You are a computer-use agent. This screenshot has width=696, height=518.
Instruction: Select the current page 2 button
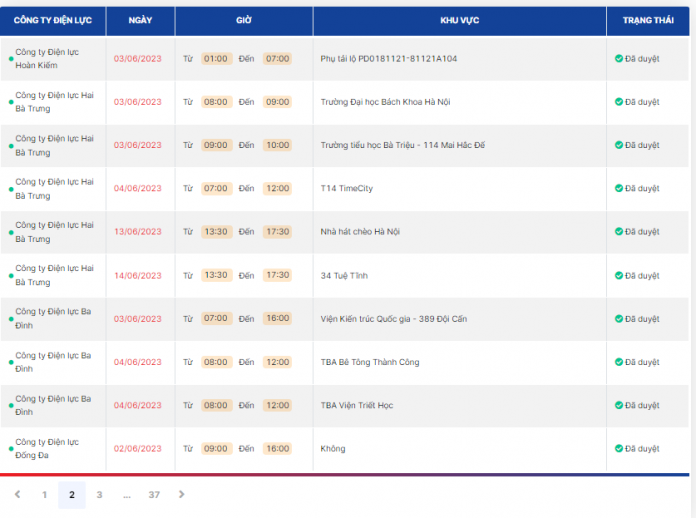click(x=71, y=495)
